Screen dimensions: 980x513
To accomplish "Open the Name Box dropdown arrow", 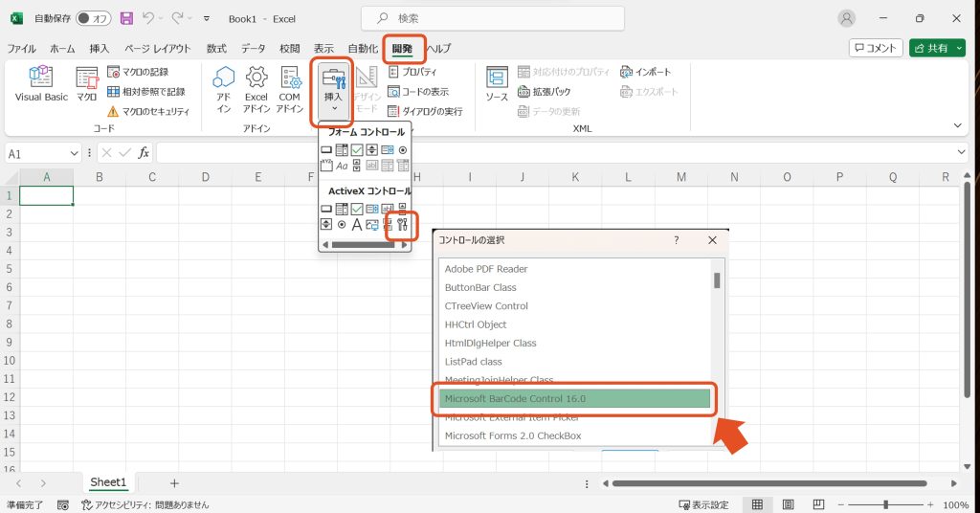I will click(74, 154).
